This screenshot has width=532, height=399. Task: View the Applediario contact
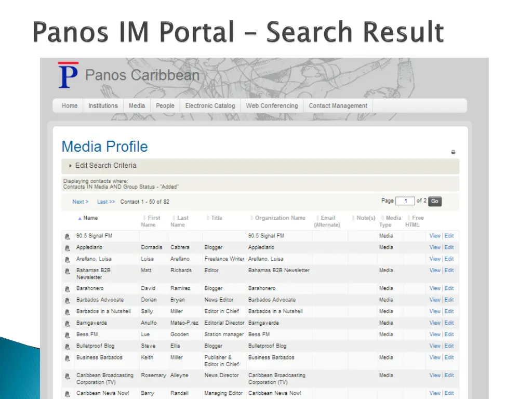pyautogui.click(x=435, y=247)
